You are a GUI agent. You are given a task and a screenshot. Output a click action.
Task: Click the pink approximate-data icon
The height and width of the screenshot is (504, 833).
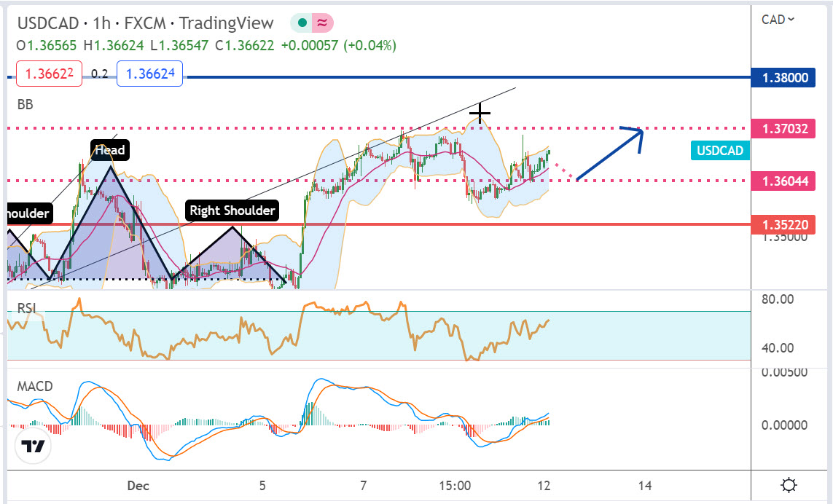[x=322, y=23]
